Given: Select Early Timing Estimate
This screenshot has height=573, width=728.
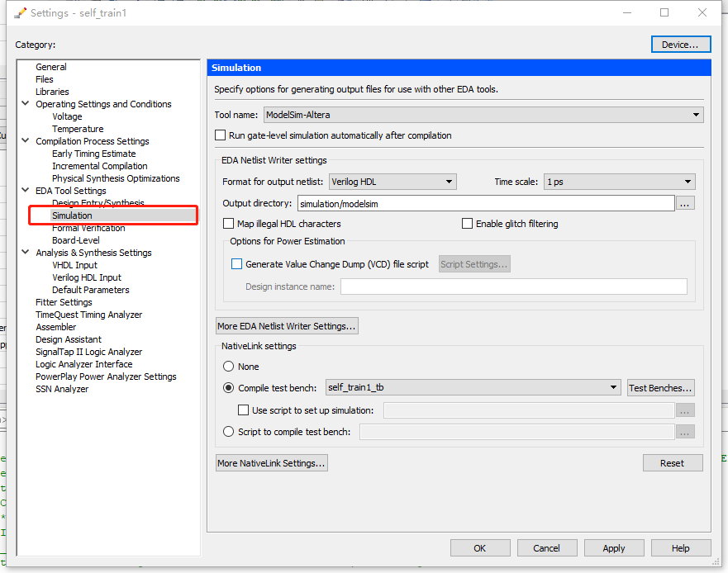Looking at the screenshot, I should point(93,154).
